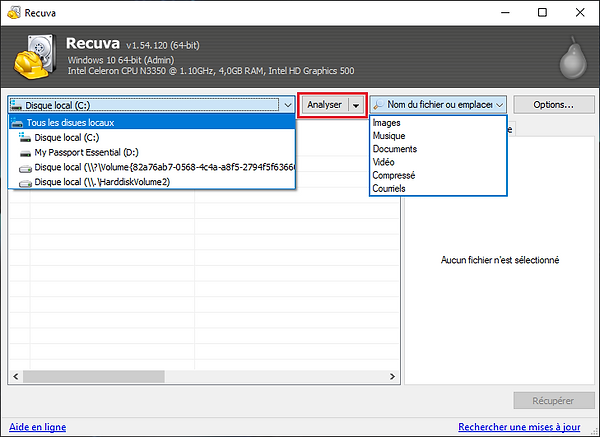Open the Aide en ligne link
This screenshot has width=600, height=437.
click(x=38, y=427)
